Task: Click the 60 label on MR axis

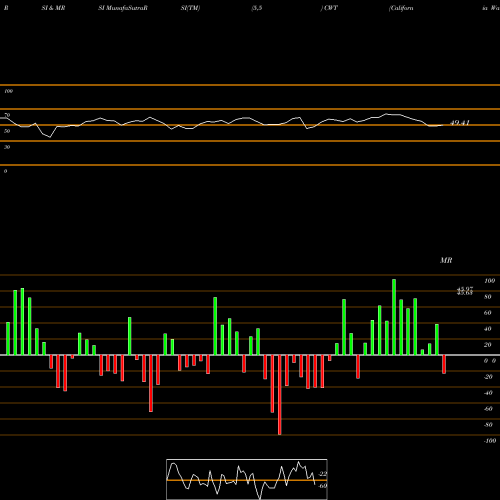Action: pyautogui.click(x=488, y=313)
